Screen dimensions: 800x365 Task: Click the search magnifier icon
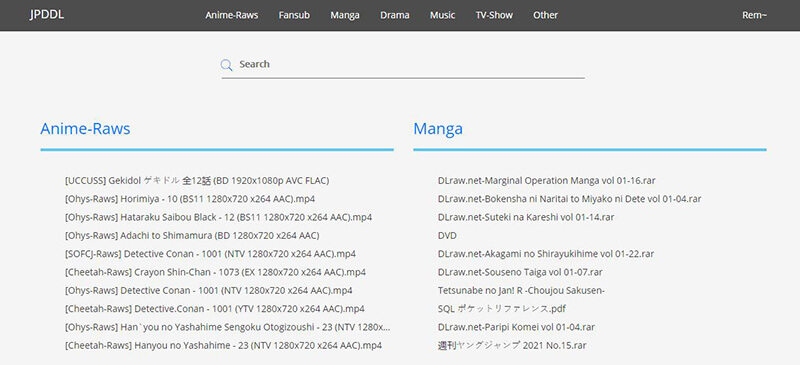[226, 65]
